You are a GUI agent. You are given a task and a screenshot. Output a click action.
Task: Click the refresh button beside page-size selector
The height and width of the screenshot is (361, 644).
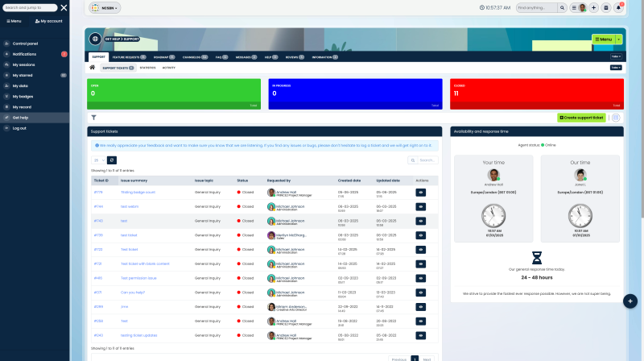pyautogui.click(x=112, y=160)
